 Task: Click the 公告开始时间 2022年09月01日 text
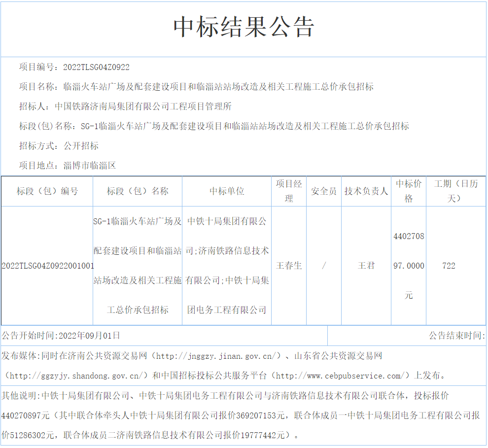tap(61, 336)
